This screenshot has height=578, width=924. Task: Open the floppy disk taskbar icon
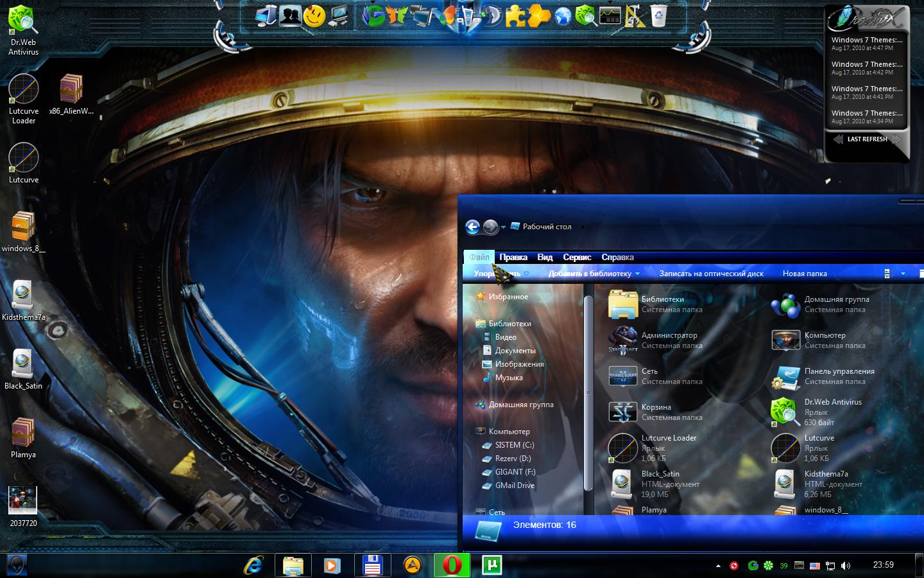pyautogui.click(x=373, y=565)
